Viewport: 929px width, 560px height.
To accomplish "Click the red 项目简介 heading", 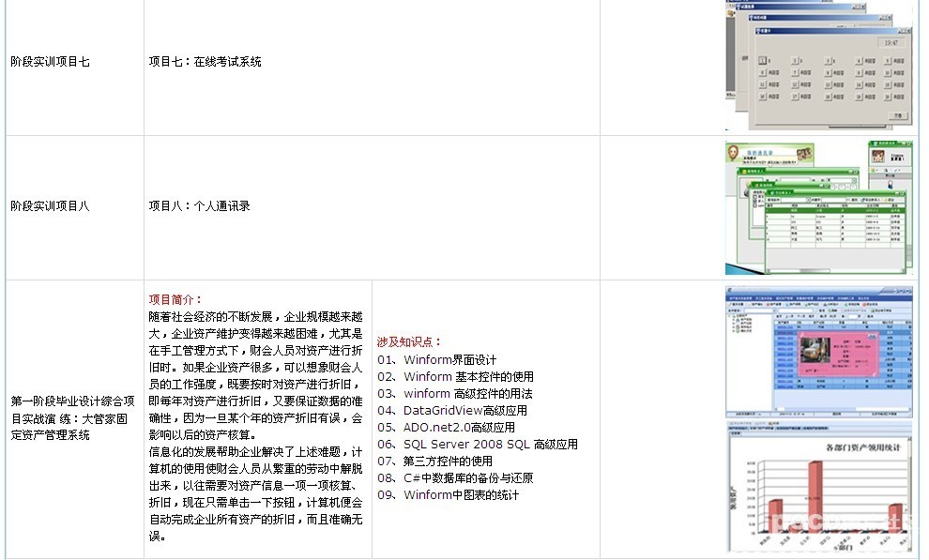I will coord(175,299).
